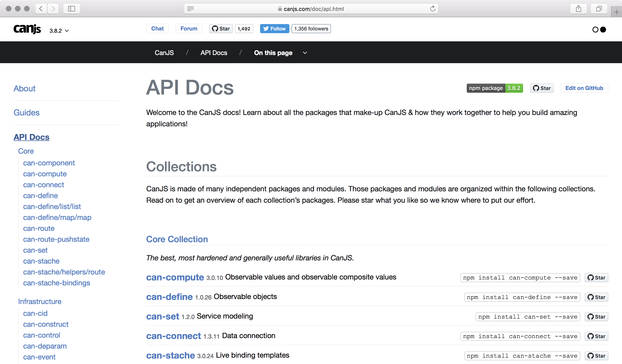Open can-route-pushstate in sidebar

tap(56, 239)
